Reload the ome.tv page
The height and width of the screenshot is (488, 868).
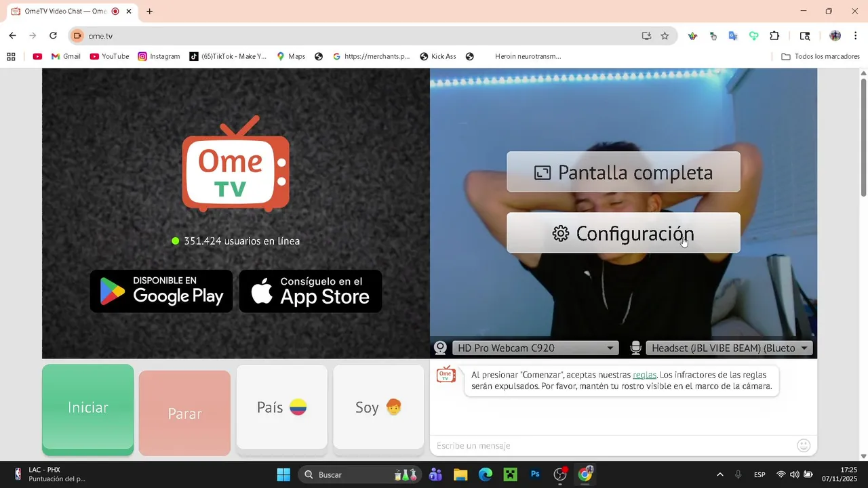tap(53, 36)
